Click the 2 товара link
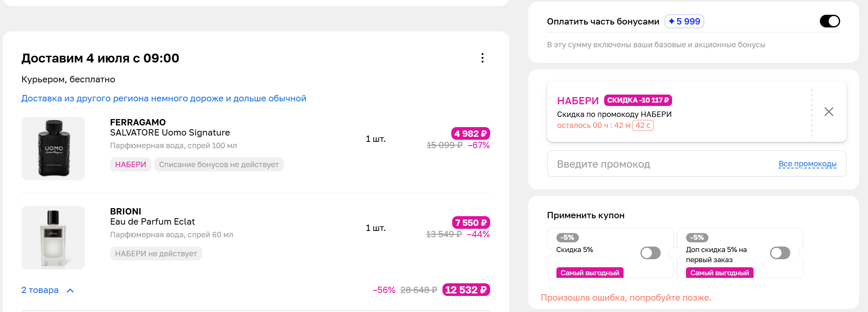Image resolution: width=868 pixels, height=312 pixels. click(x=40, y=290)
